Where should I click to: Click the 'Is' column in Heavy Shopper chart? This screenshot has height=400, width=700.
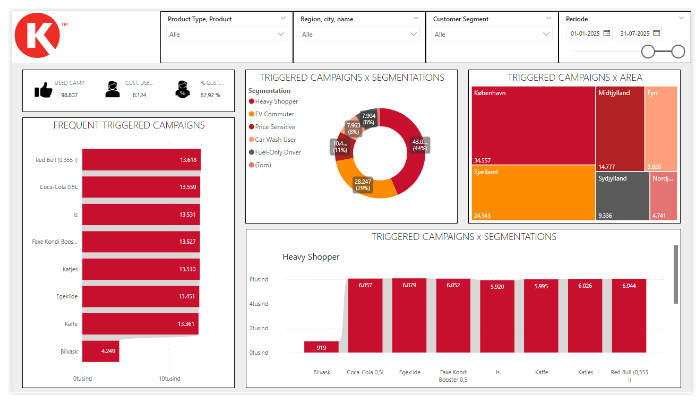pyautogui.click(x=497, y=316)
